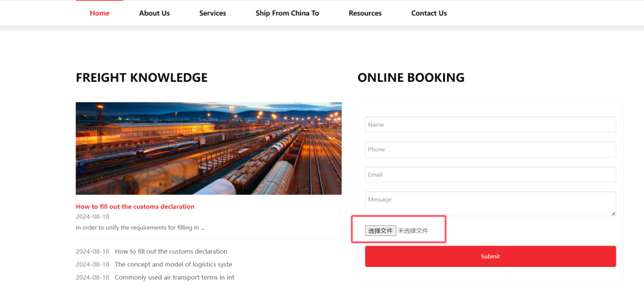Viewport: 644px width, 301px height.
Task: Open red 'How to fill out the customs declaration' headline
Action: tap(135, 206)
